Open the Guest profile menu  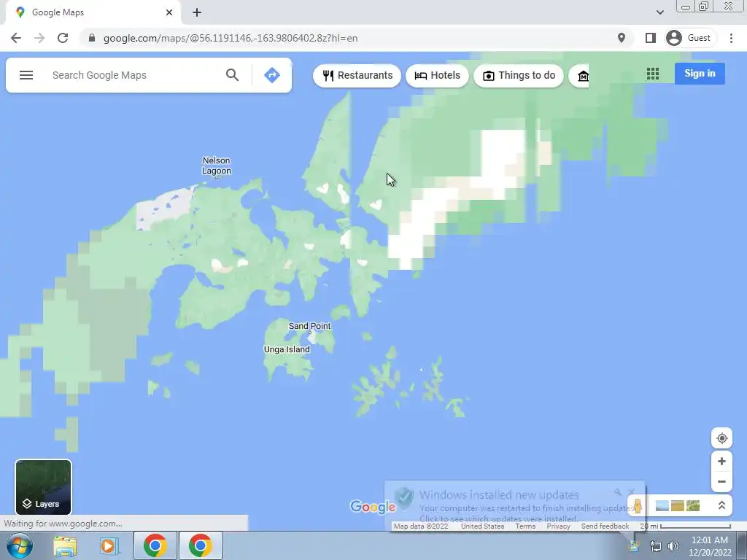pyautogui.click(x=690, y=38)
